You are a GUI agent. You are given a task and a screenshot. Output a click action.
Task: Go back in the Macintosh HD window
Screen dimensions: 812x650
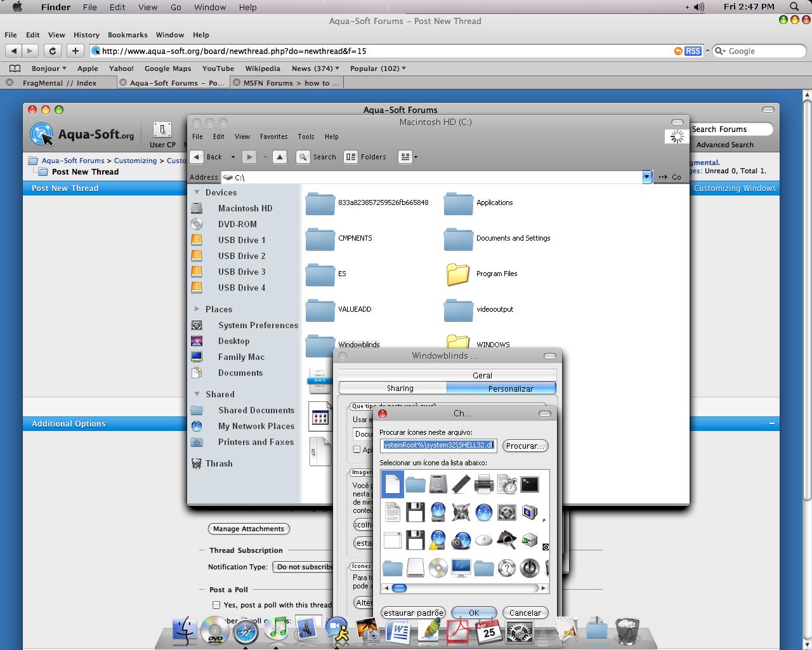208,157
